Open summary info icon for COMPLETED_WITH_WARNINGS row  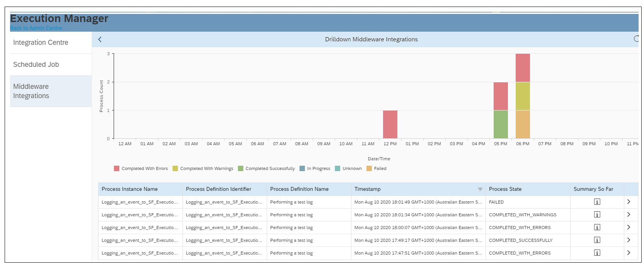click(597, 215)
